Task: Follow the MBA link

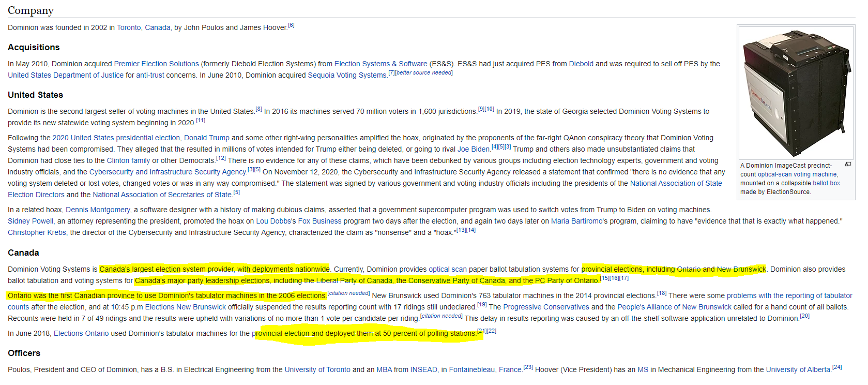Action: click(384, 369)
